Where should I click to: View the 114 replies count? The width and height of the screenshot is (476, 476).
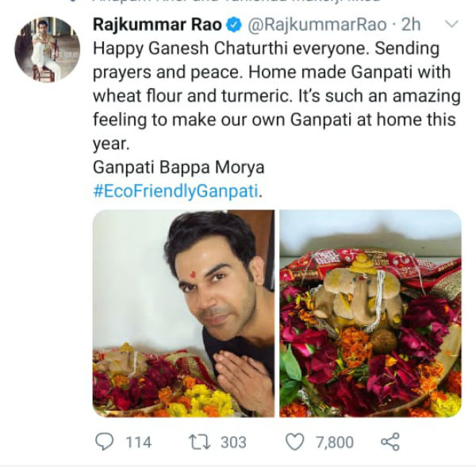click(138, 443)
